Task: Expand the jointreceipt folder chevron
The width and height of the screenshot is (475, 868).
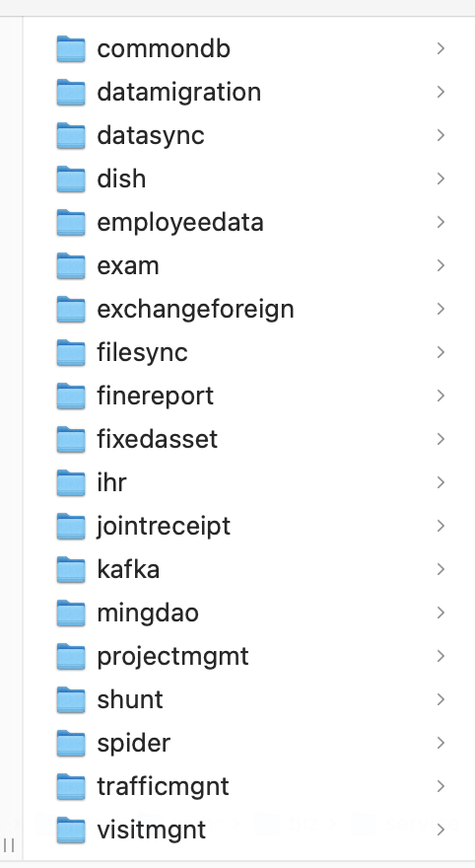Action: click(x=441, y=526)
